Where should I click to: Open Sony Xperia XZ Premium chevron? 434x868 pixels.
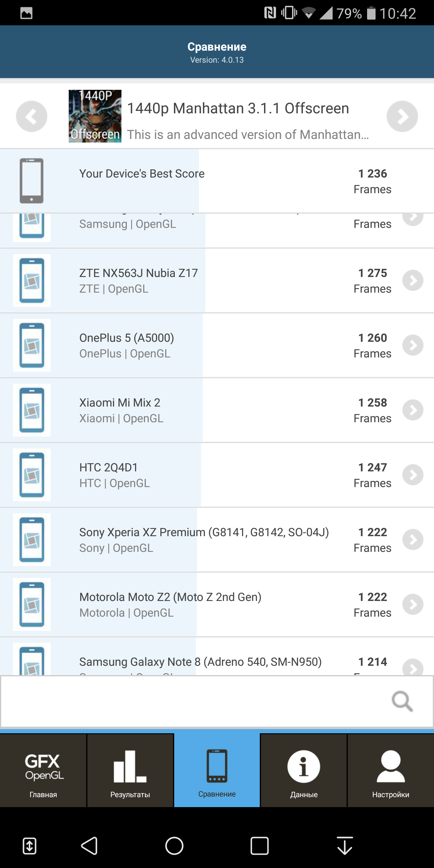pos(413,540)
